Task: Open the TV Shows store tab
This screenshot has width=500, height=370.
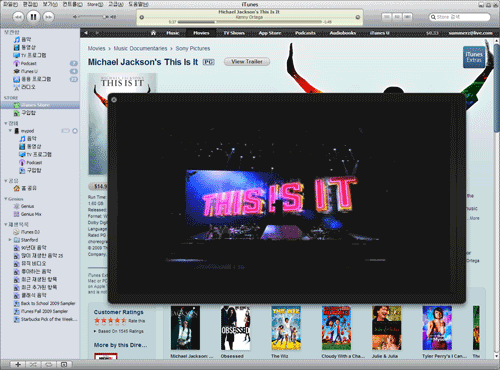Action: [234, 33]
